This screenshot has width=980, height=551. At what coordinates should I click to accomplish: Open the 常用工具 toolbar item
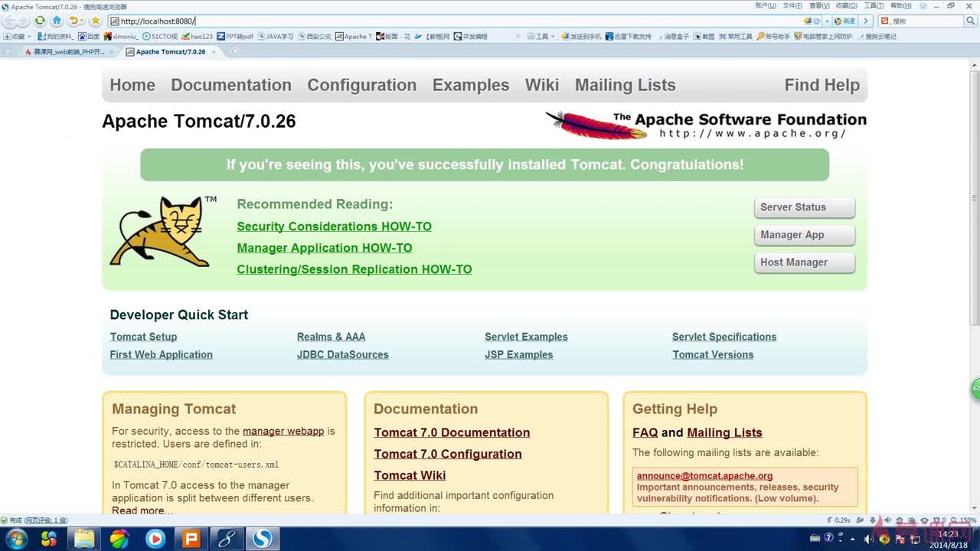coord(735,36)
